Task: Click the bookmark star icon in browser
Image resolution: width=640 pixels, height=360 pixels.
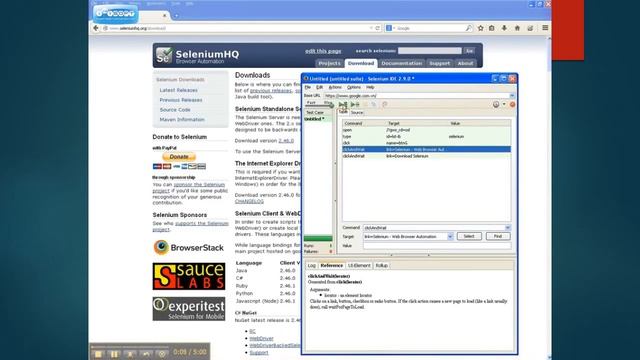Action: [x=481, y=28]
